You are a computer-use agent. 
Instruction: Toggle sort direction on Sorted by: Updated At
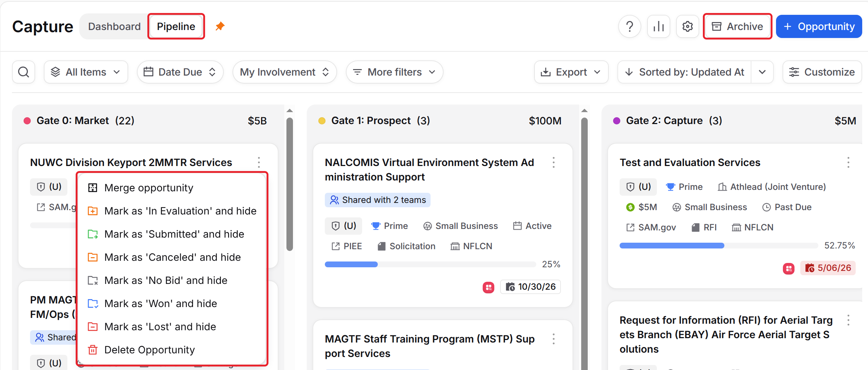684,72
